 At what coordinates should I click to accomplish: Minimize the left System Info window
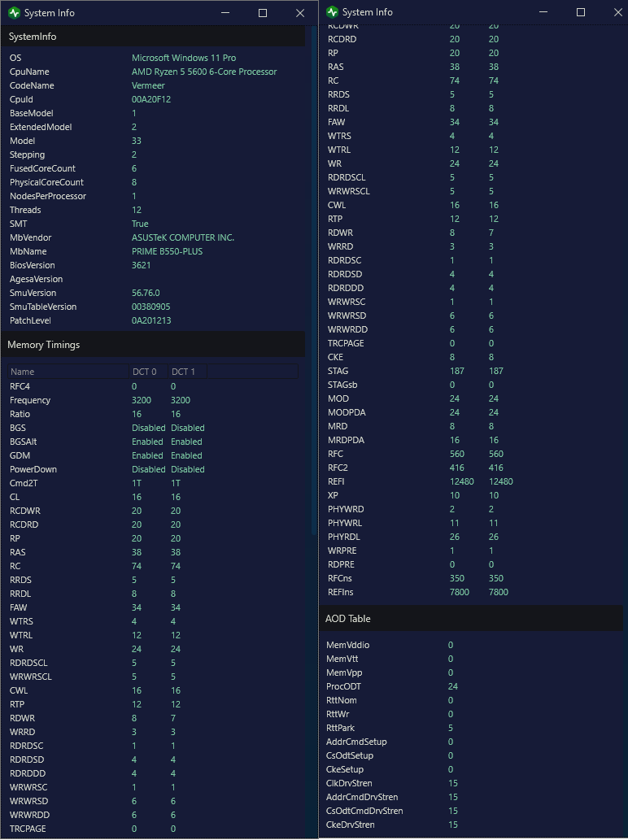(225, 13)
